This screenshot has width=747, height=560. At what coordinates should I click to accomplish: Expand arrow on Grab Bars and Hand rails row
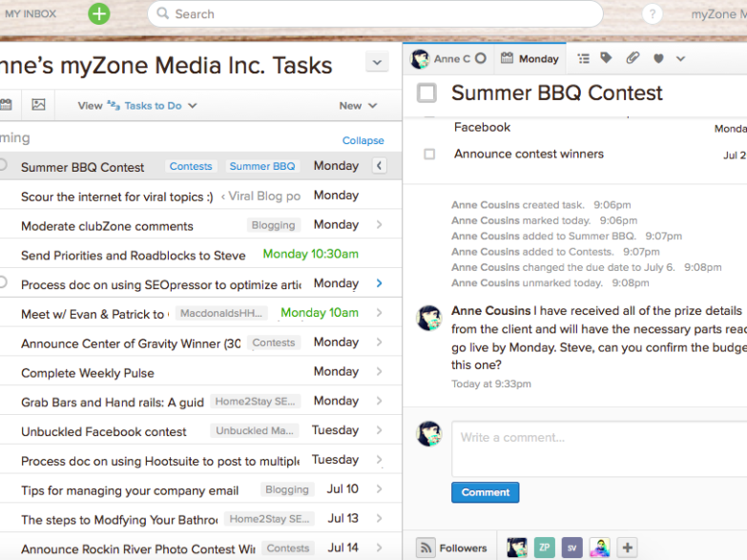(379, 401)
